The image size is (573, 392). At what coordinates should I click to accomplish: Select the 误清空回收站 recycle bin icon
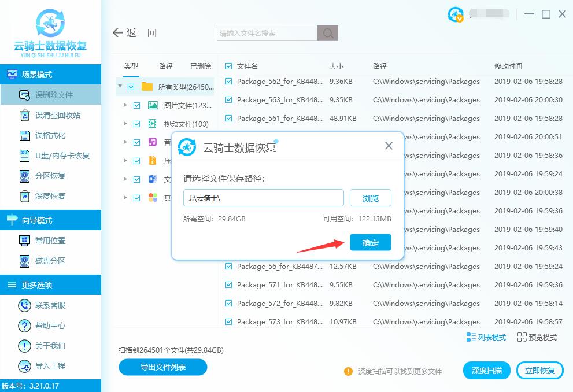(24, 115)
